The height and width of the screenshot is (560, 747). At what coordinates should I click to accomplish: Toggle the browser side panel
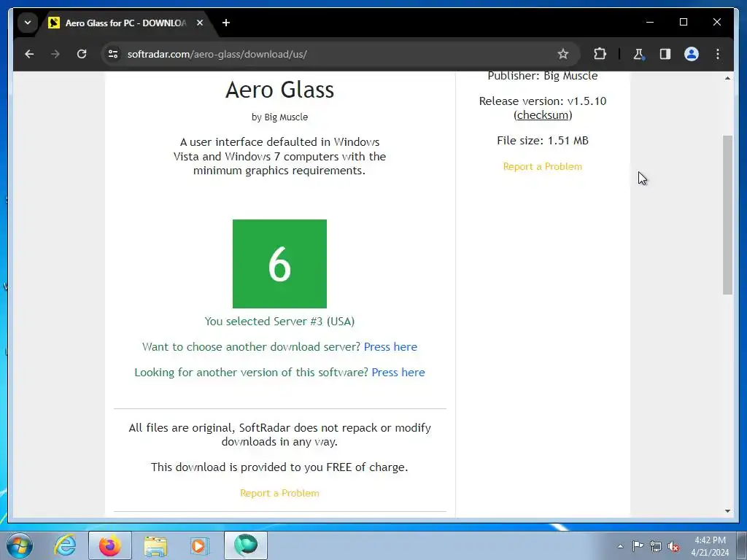(x=665, y=54)
